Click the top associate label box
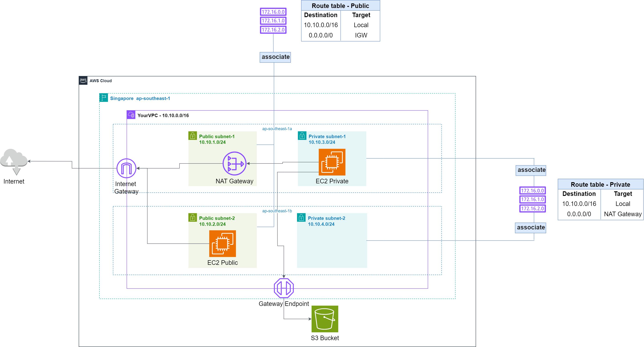The image size is (644, 347). [x=275, y=57]
